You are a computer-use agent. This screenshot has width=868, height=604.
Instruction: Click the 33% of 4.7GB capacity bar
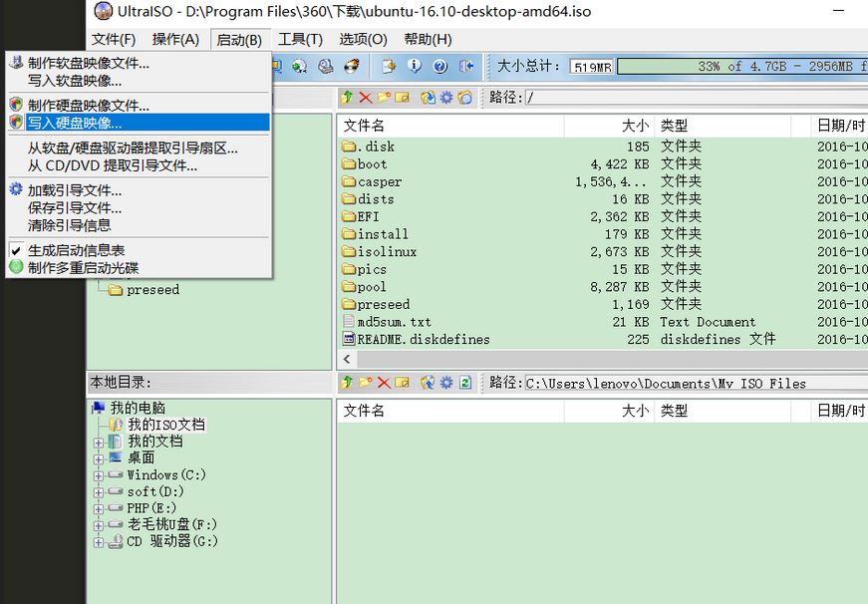click(742, 67)
